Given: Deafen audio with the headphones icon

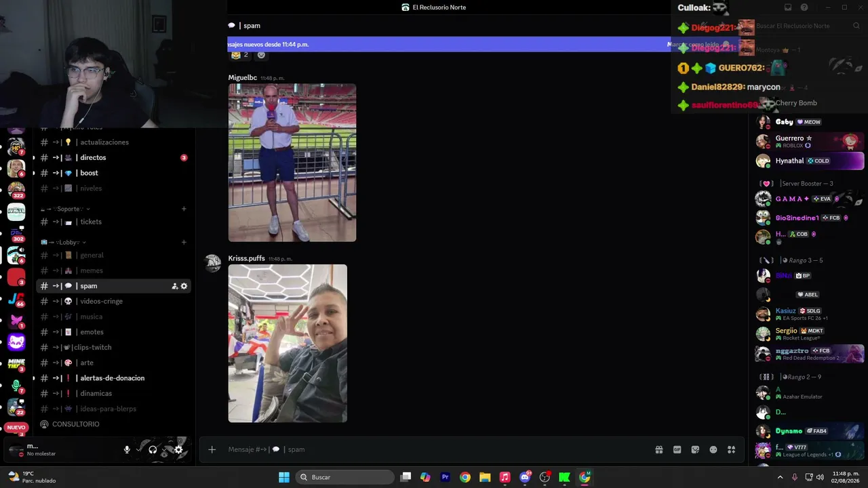Looking at the screenshot, I should (x=153, y=449).
